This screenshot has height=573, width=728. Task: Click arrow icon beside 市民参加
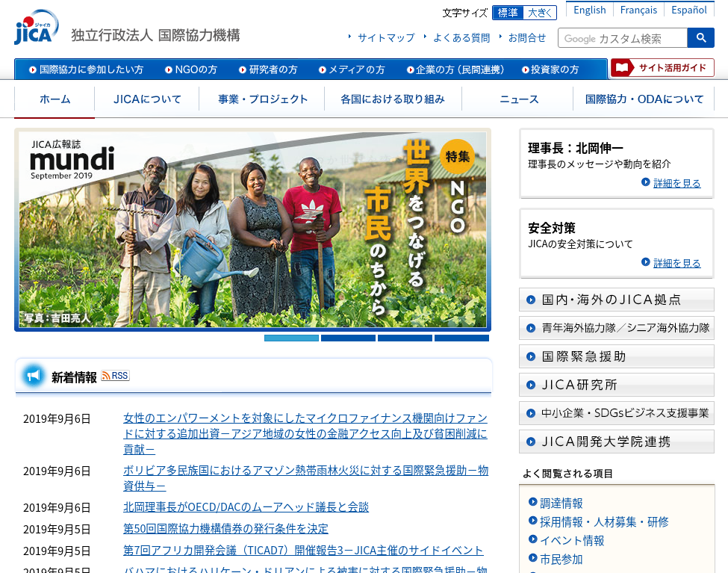(532, 557)
